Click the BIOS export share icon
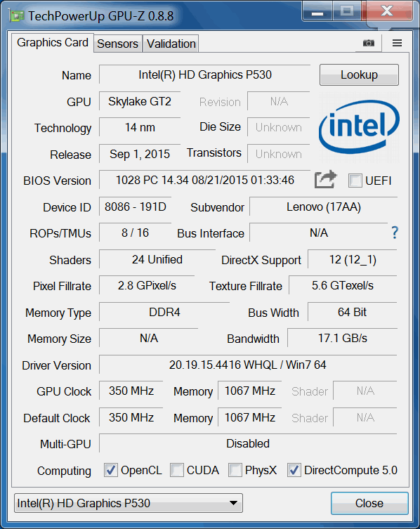 tap(326, 179)
